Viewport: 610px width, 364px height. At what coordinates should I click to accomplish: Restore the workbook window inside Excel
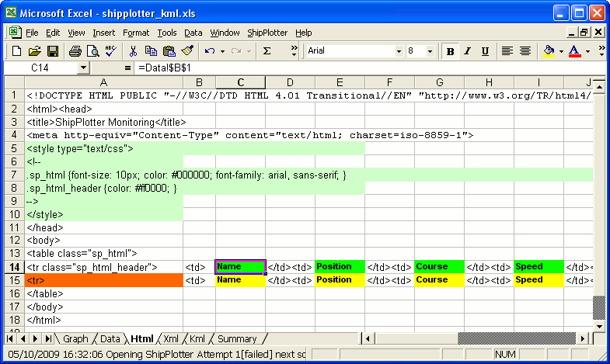[584, 33]
